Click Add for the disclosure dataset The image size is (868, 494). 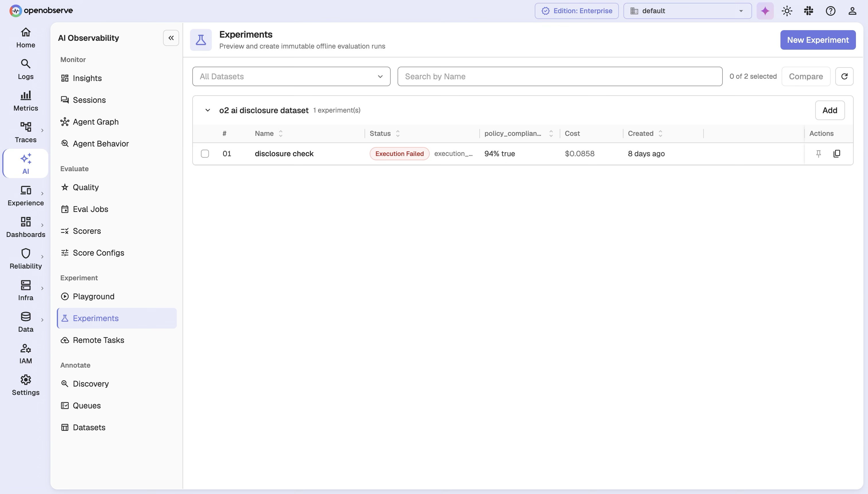830,110
